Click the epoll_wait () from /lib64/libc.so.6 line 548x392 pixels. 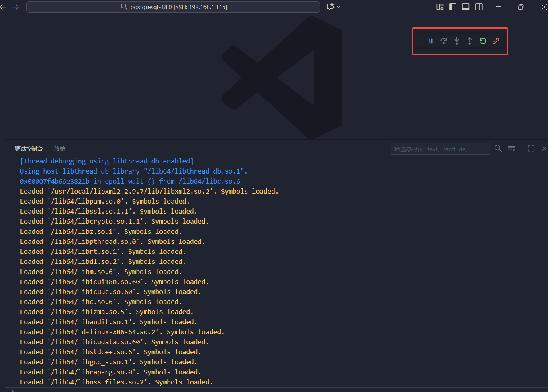[130, 181]
